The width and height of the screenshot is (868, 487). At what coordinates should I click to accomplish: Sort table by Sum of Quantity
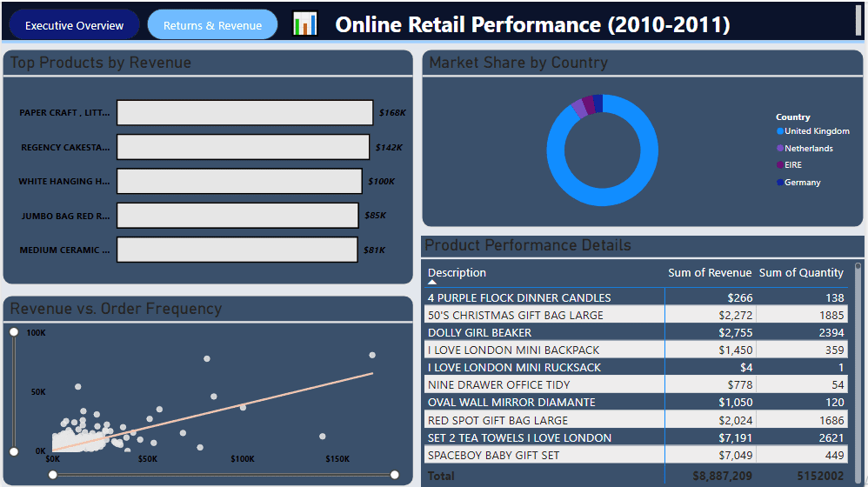[801, 272]
